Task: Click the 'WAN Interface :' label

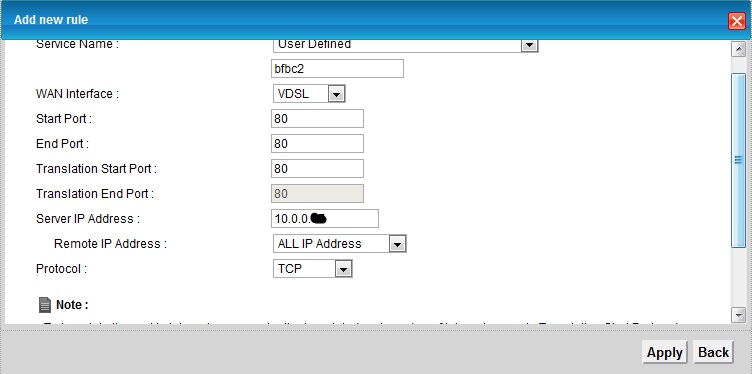Action: click(77, 94)
